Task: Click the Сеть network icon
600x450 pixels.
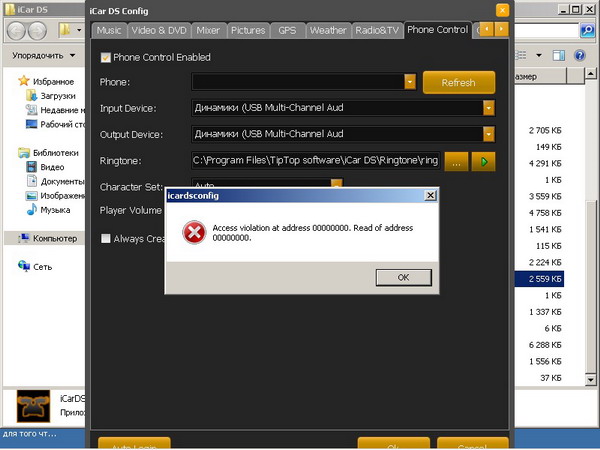Action: point(24,267)
